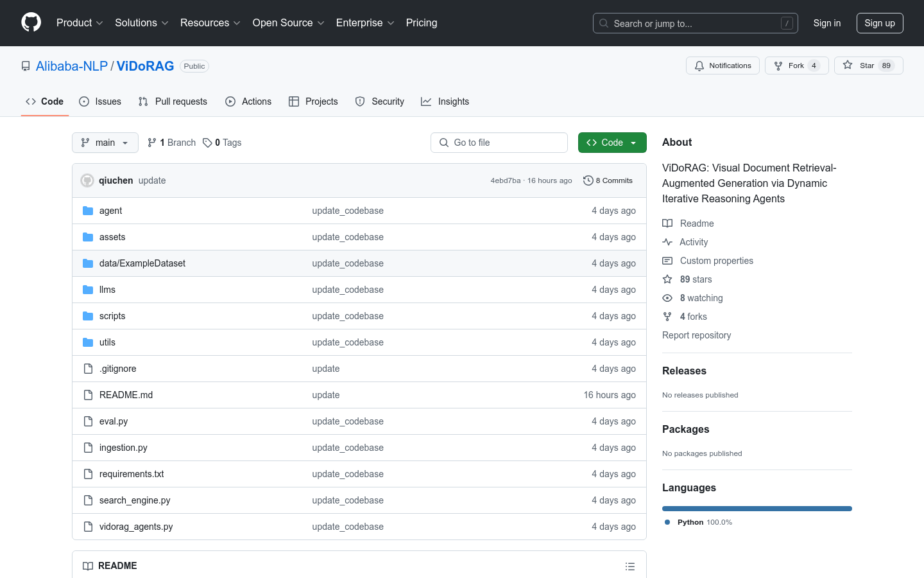
Task: Click '16 hours ago' in README.md row
Action: [x=610, y=395]
